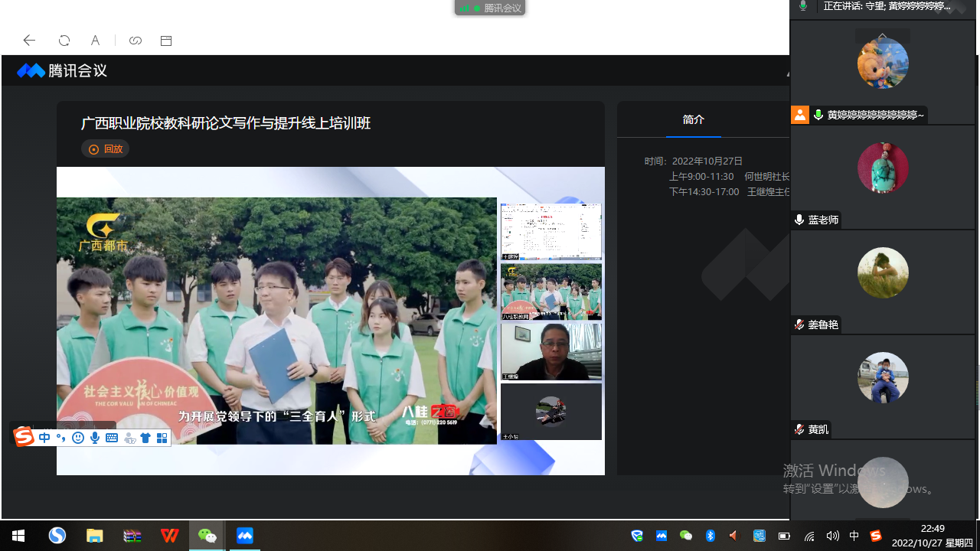The height and width of the screenshot is (551, 980).
Task: Click the main replay video thumbnail
Action: click(x=276, y=321)
